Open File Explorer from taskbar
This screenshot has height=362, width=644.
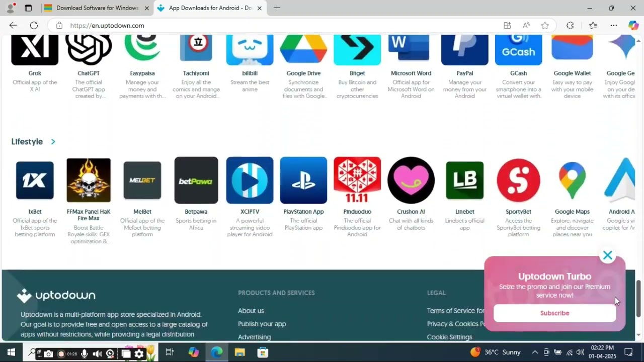239,352
